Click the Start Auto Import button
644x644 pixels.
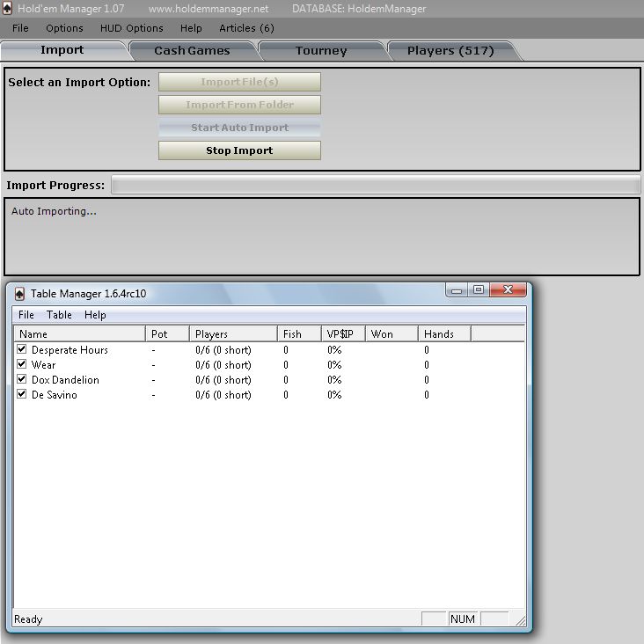[239, 128]
